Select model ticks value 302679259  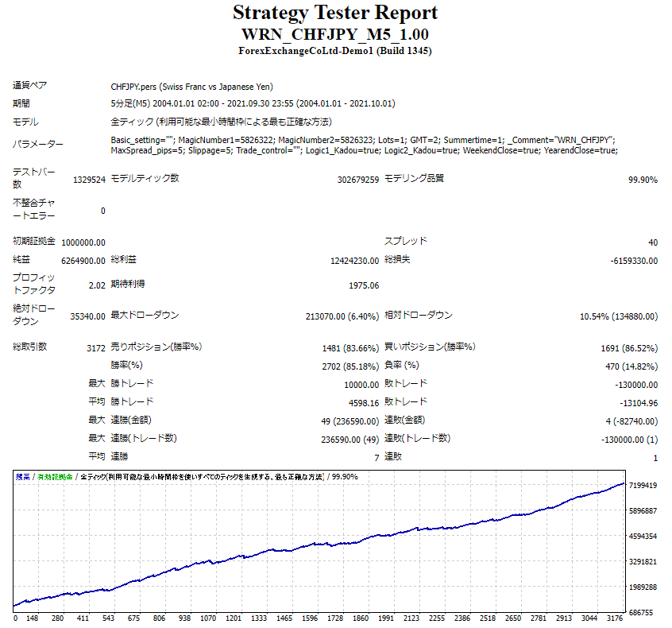coord(358,180)
